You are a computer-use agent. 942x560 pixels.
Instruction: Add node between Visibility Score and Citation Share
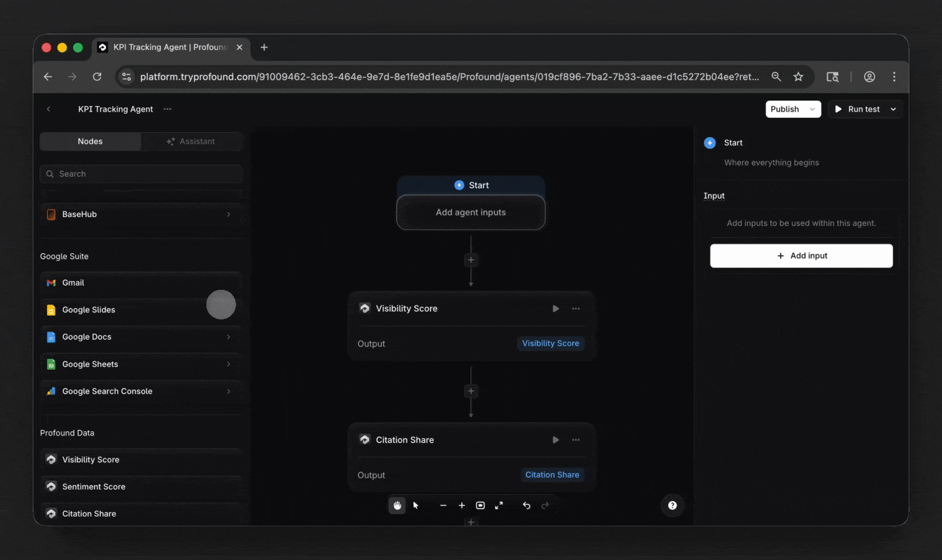coord(471,391)
